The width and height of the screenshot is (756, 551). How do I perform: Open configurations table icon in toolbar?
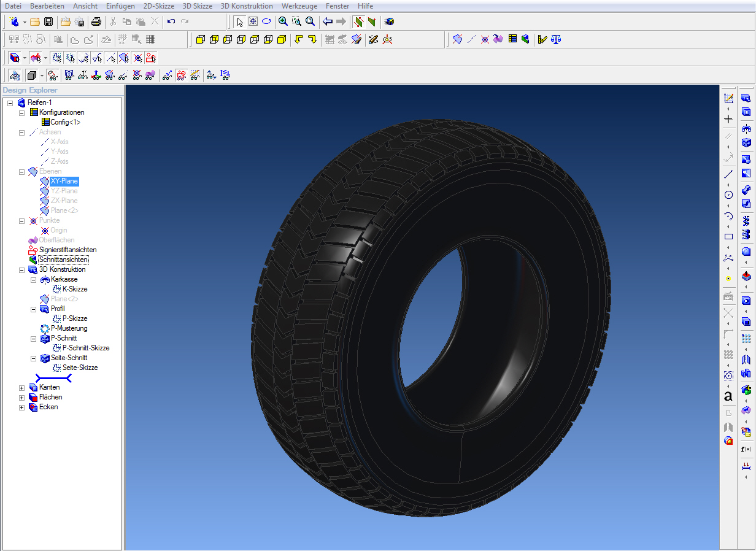[x=512, y=39]
